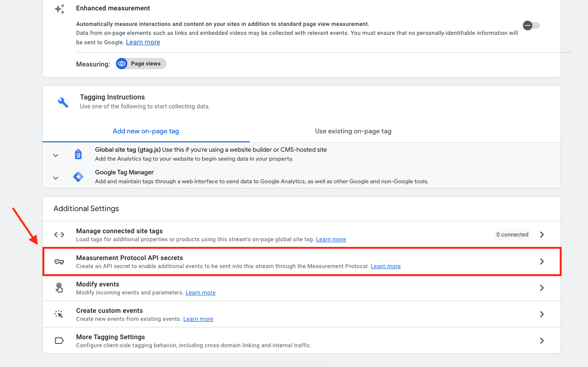
Task: Click the Google Tag Manager diamond icon
Action: (x=78, y=177)
